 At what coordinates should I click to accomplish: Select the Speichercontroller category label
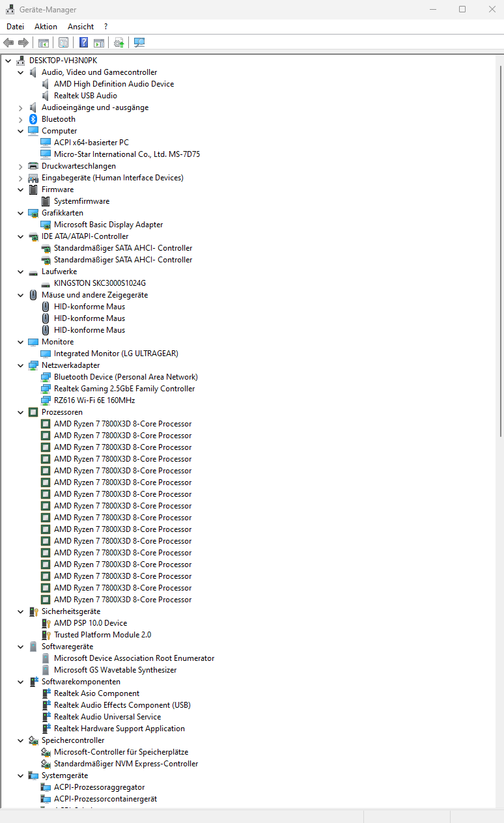click(x=73, y=740)
